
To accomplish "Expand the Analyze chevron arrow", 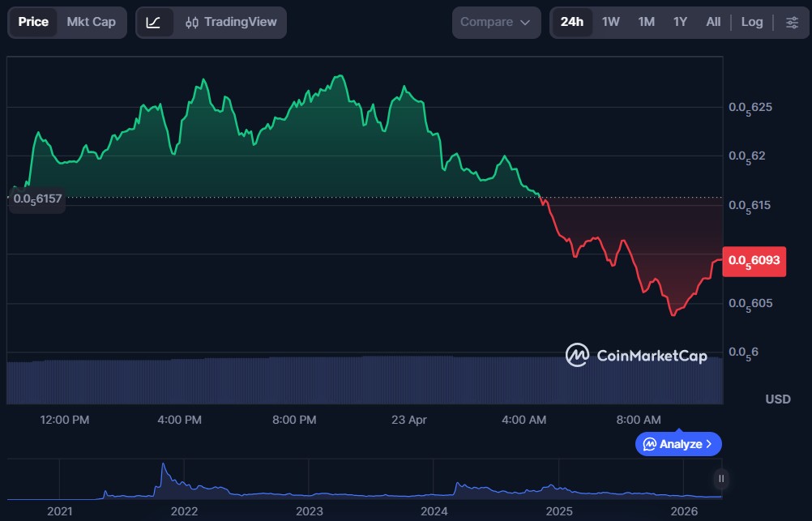I will [709, 444].
